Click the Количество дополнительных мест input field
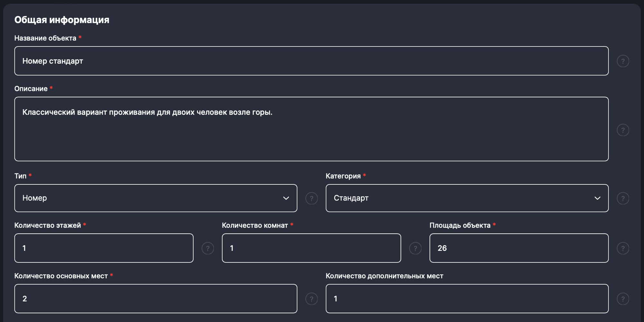The height and width of the screenshot is (322, 644). click(x=467, y=299)
